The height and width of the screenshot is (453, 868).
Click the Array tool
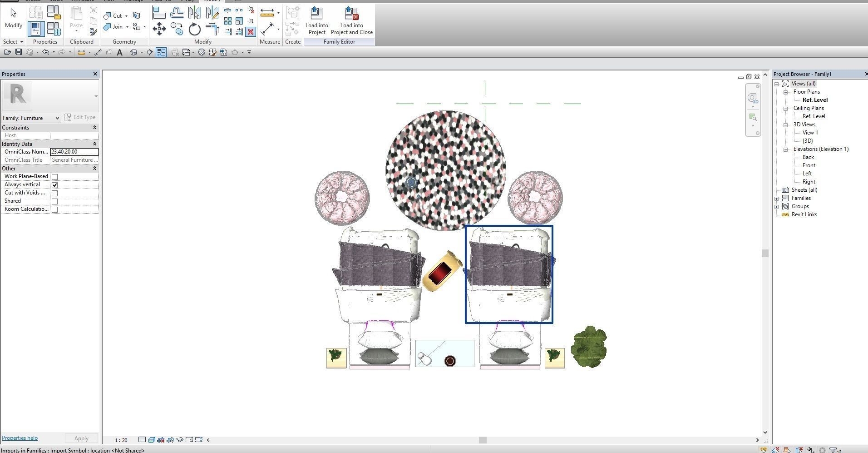[228, 21]
